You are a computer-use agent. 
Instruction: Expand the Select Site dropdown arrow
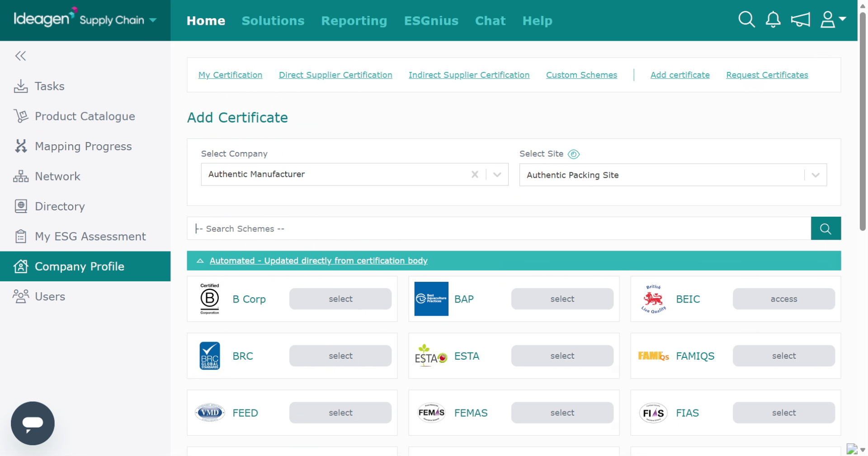point(816,175)
